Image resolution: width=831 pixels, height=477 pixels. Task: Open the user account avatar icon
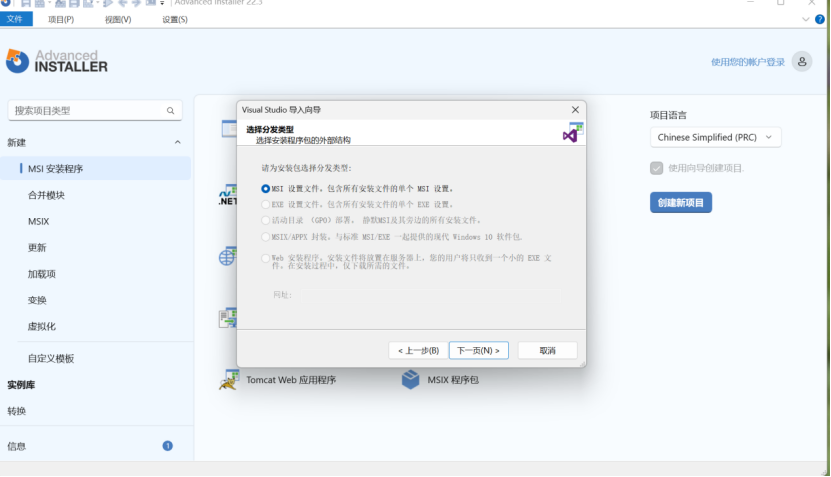click(802, 62)
